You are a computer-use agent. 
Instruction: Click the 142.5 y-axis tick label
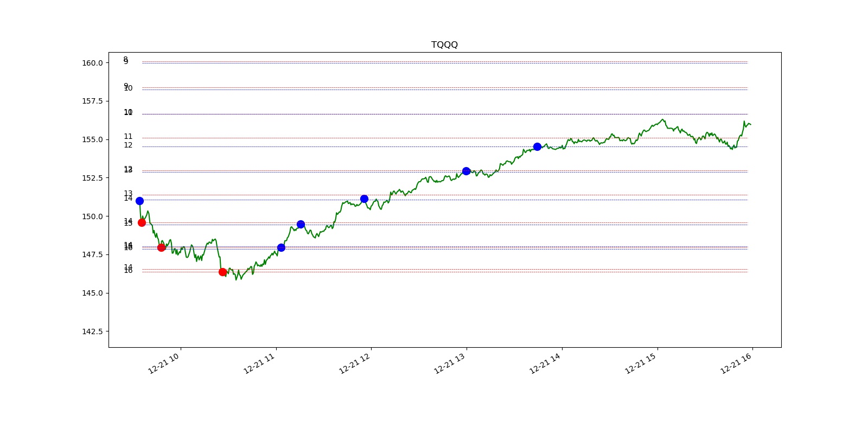point(92,331)
